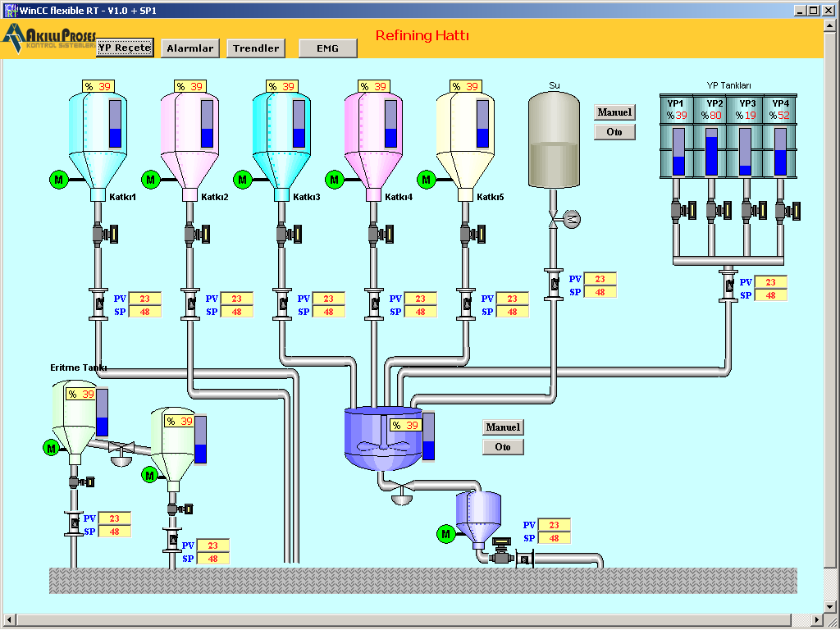Select the valve under Katkı2 silo
The width and height of the screenshot is (840, 630).
[195, 234]
